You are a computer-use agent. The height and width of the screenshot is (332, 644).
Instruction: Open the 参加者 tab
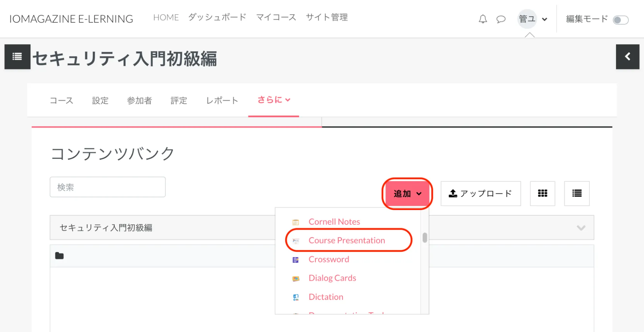click(x=139, y=100)
